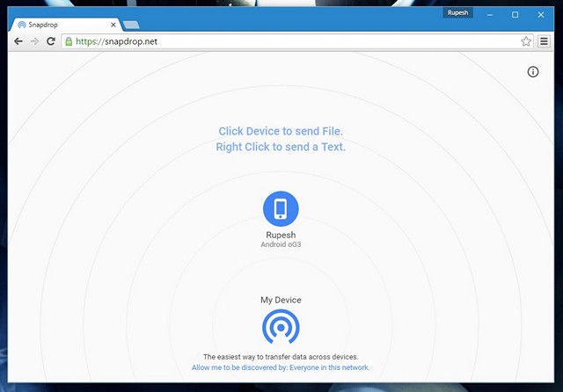Screen dimensions: 563x392
Task: Reload the page with the refresh icon
Action: pos(51,41)
